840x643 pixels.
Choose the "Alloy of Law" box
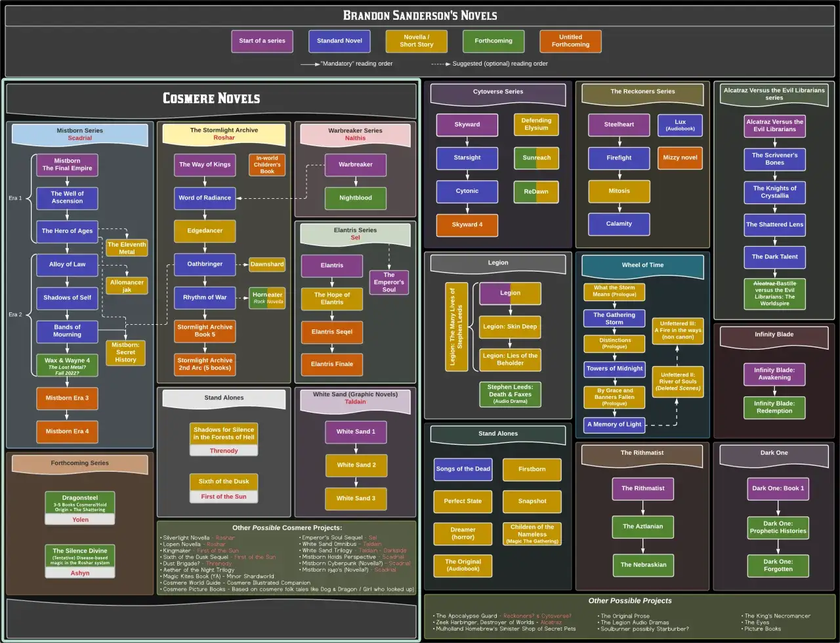(67, 264)
